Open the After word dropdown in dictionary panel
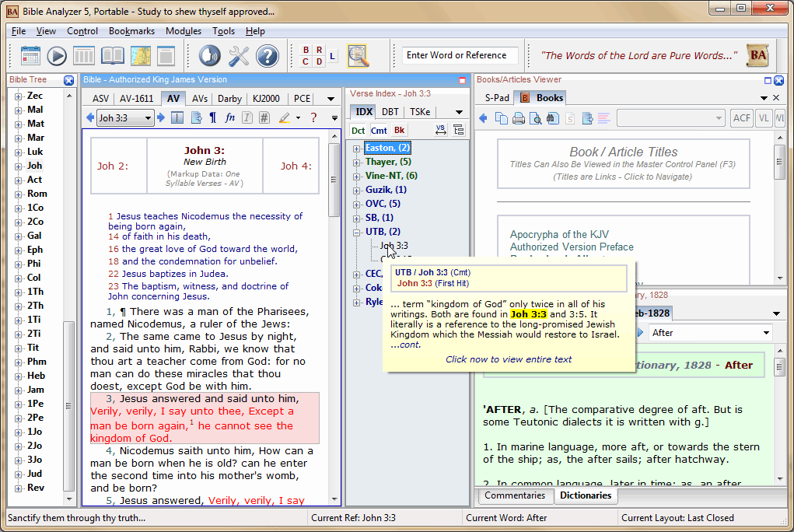Image resolution: width=794 pixels, height=532 pixels. click(x=766, y=333)
